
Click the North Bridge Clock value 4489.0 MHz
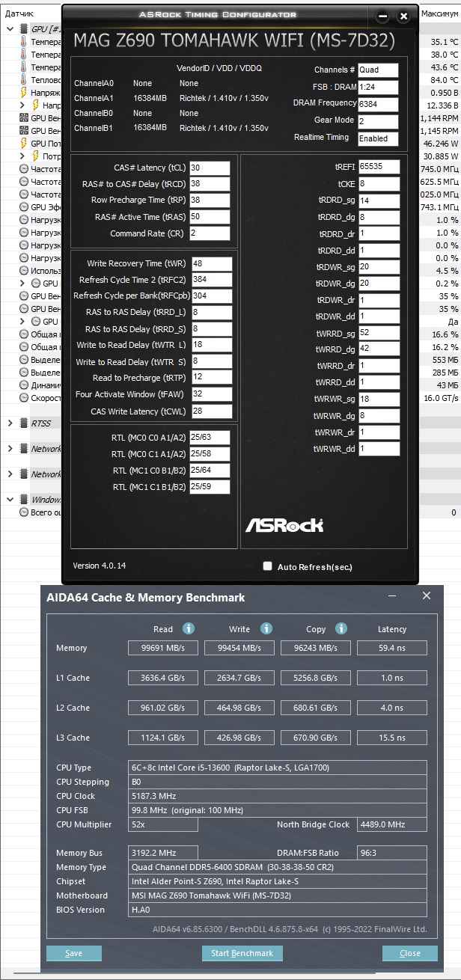tap(392, 824)
